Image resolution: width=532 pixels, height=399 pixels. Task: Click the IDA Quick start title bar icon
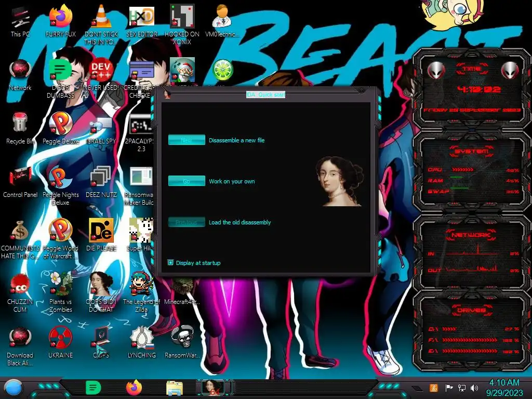[x=167, y=95]
